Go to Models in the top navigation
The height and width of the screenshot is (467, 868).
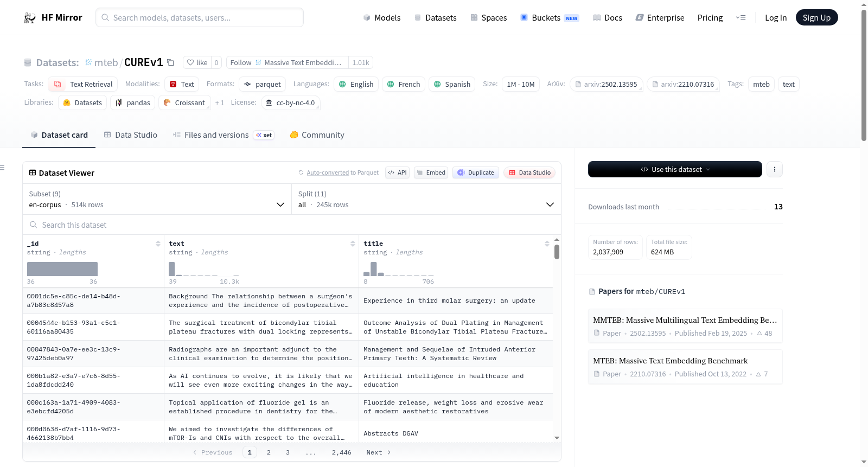[381, 18]
